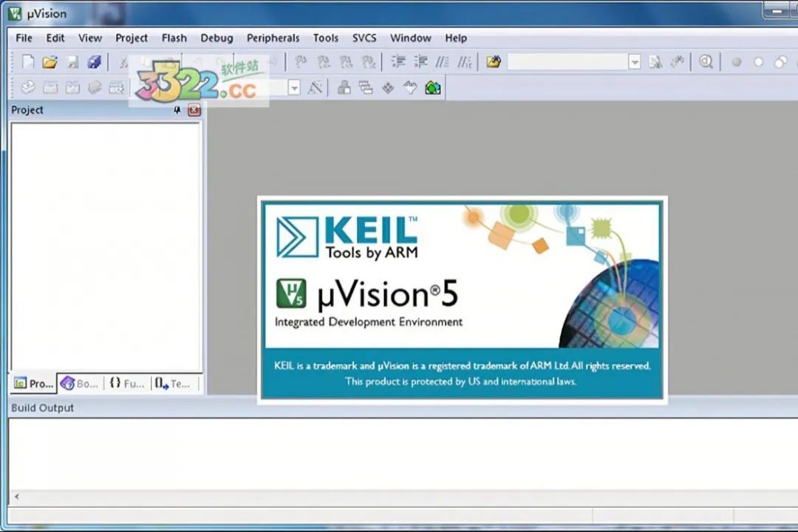The image size is (798, 532).
Task: Click the Save file toolbar icon
Action: click(x=72, y=62)
